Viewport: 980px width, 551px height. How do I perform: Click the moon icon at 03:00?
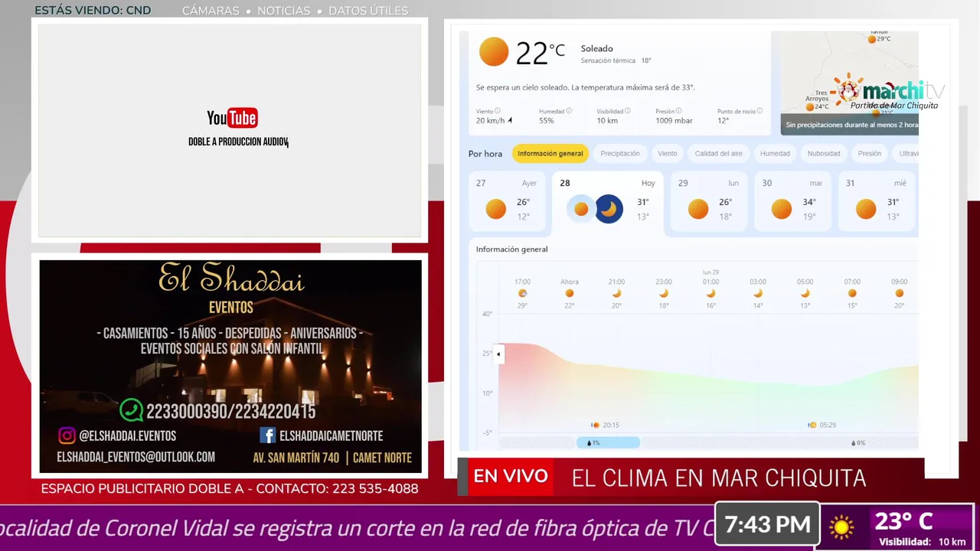pyautogui.click(x=758, y=293)
